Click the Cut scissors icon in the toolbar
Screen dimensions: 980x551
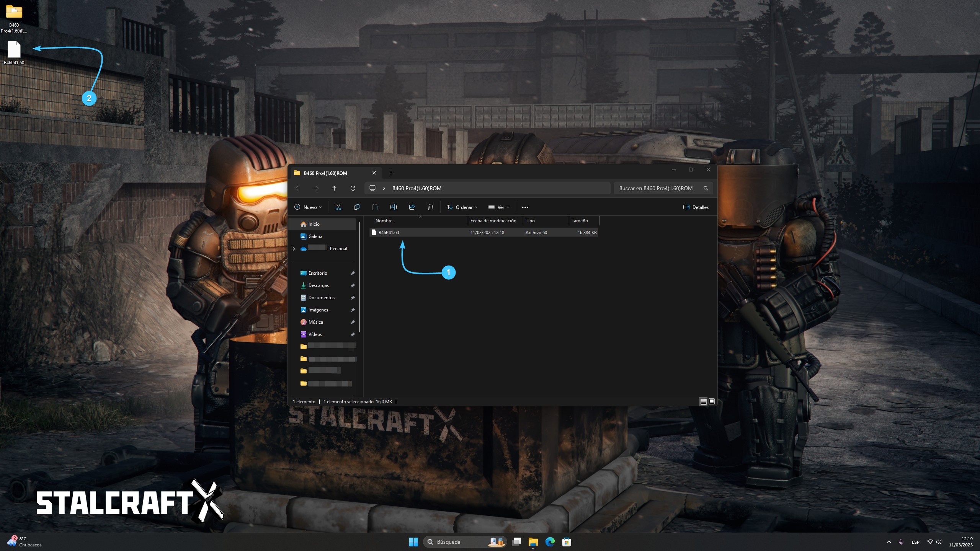(338, 207)
